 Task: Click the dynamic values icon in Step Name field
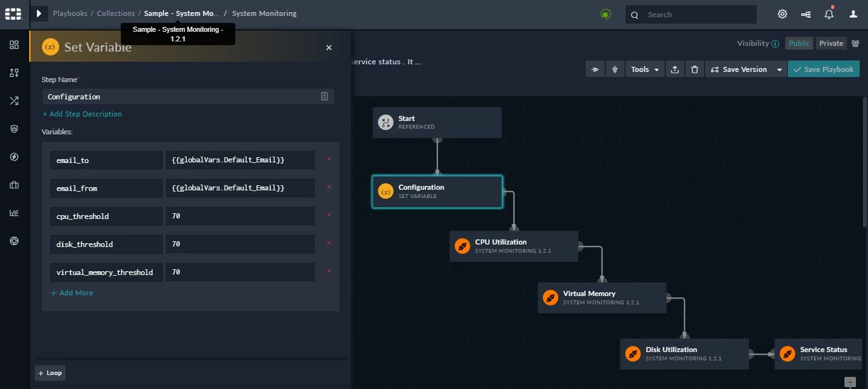[x=324, y=96]
